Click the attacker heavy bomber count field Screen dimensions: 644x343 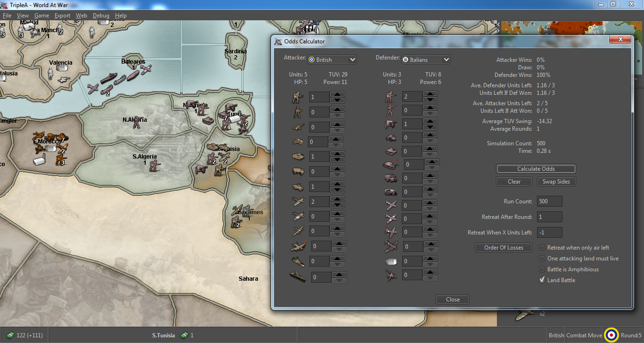[322, 246]
